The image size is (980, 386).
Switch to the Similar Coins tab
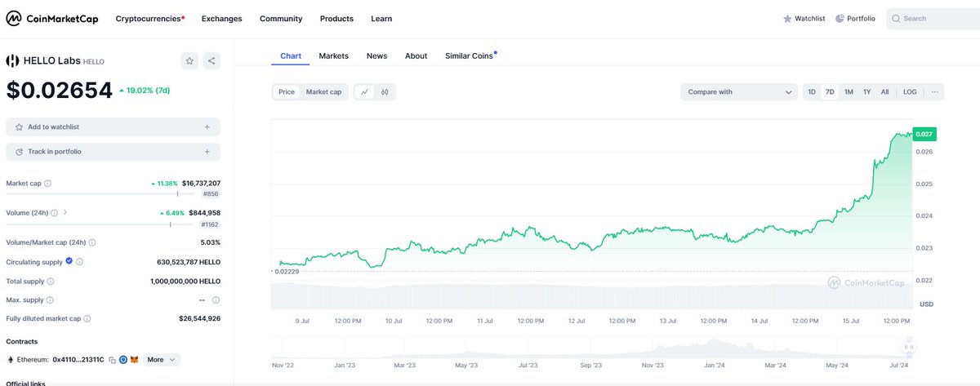coord(470,56)
